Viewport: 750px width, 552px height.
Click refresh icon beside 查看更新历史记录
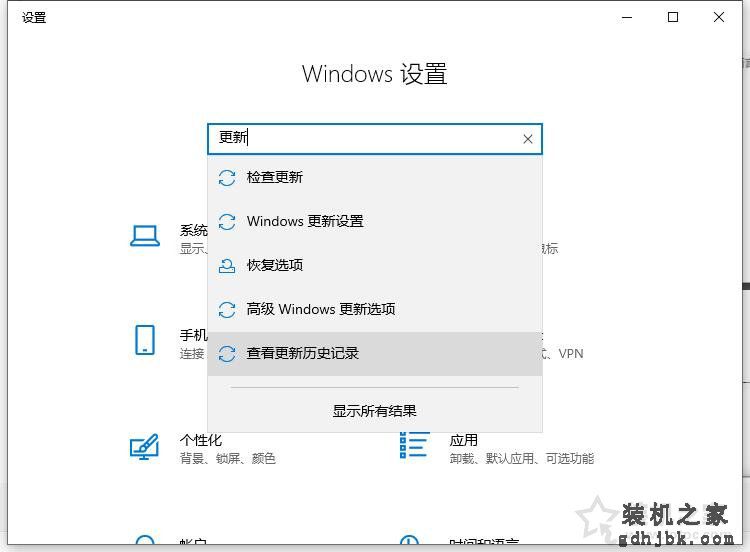click(227, 354)
